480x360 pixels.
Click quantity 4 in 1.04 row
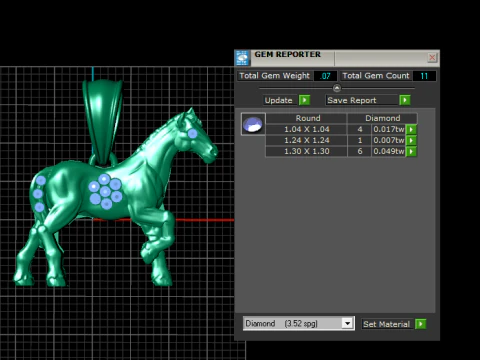[x=360, y=129]
